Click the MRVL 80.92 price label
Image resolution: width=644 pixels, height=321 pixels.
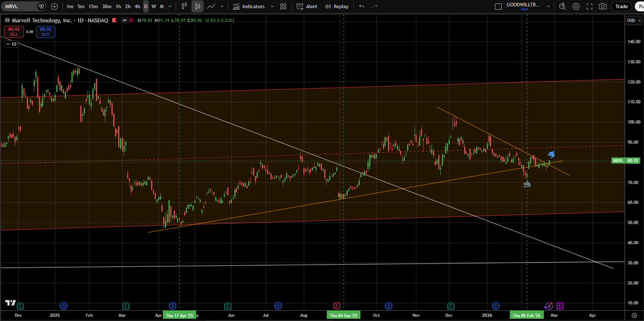(x=625, y=160)
